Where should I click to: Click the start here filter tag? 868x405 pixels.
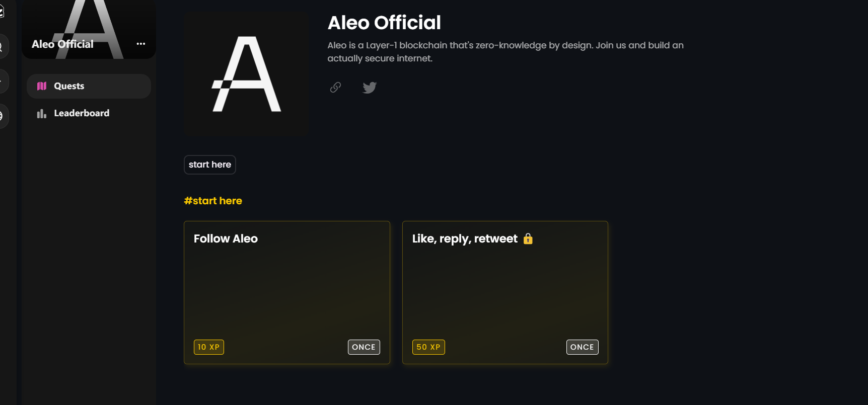pos(210,165)
